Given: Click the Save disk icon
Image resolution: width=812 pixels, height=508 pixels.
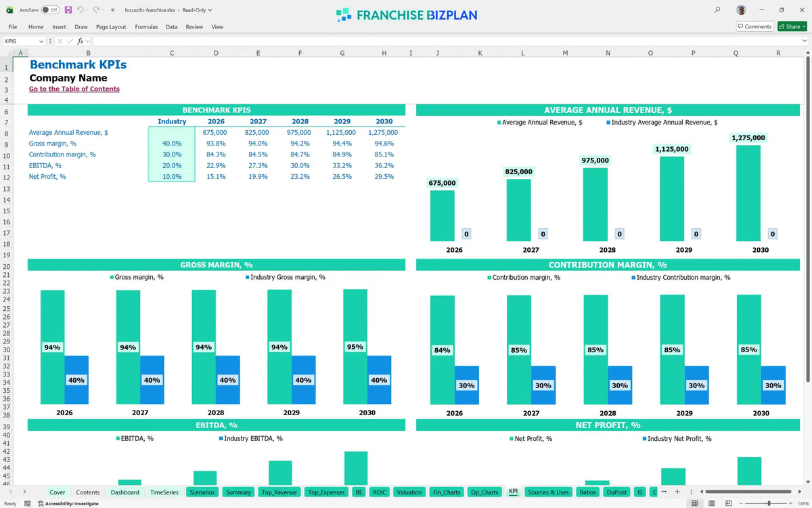Looking at the screenshot, I should click(68, 10).
